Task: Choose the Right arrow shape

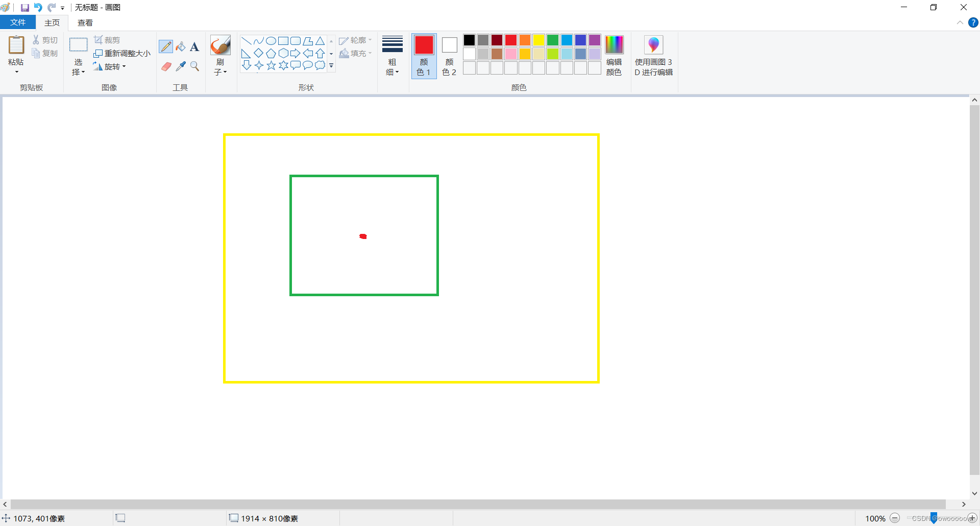Action: [x=296, y=53]
